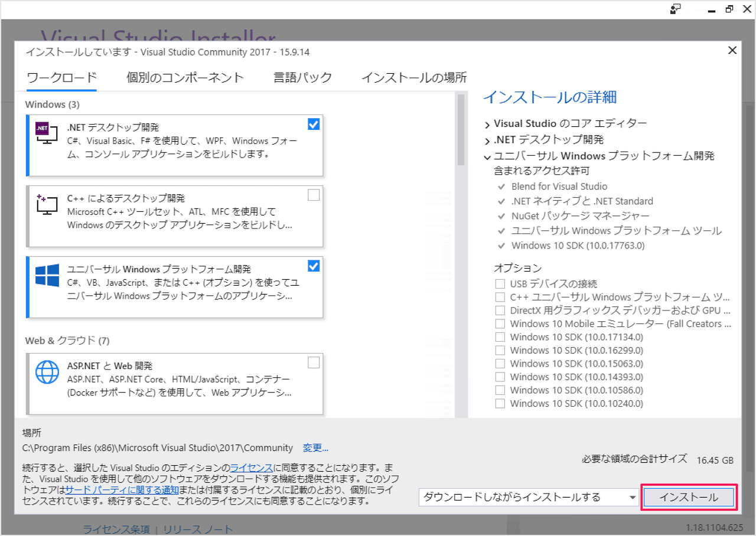The height and width of the screenshot is (536, 756).
Task: Enable C++ ユニバーサル Windows プラットフォーム option
Action: 500,297
